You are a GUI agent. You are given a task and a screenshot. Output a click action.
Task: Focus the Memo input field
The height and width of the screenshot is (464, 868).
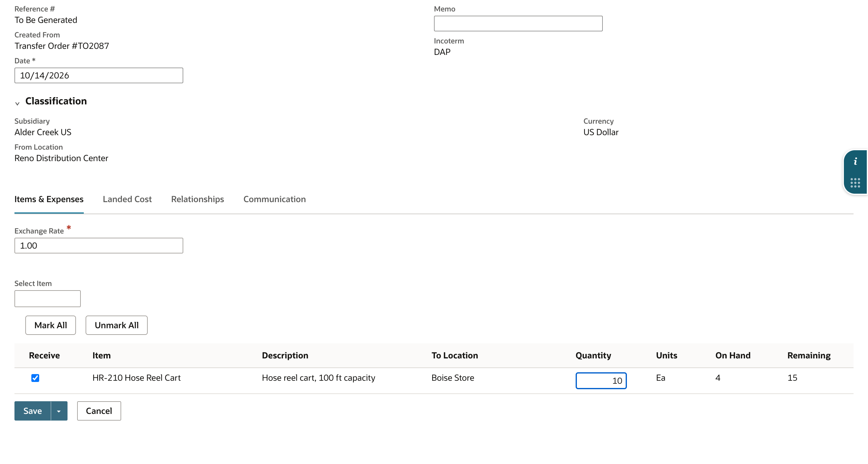518,24
